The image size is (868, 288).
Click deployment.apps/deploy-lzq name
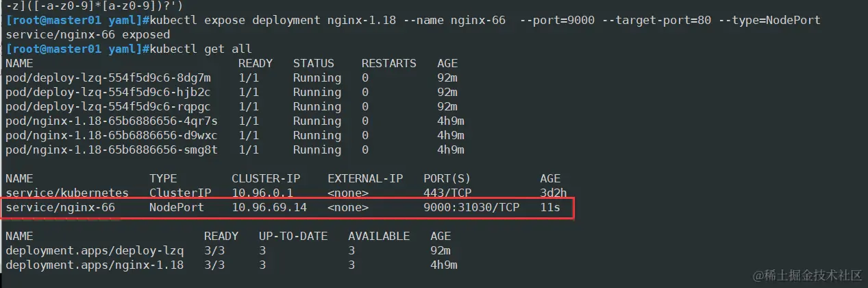95,250
